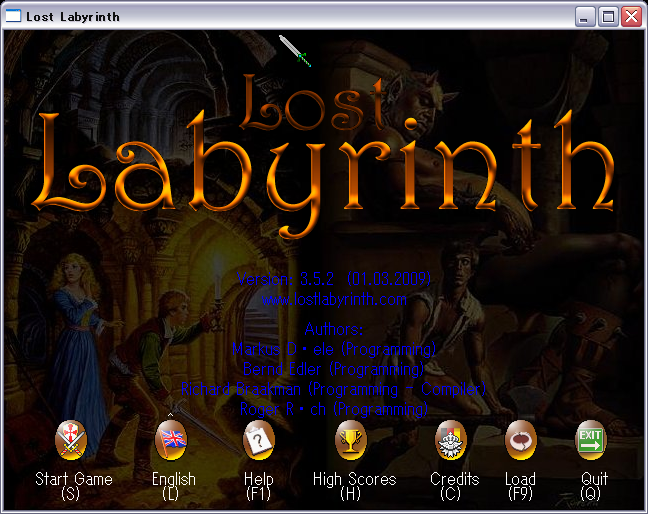Click the Credits (C) label
Screen dimensions: 648x514
click(x=454, y=486)
